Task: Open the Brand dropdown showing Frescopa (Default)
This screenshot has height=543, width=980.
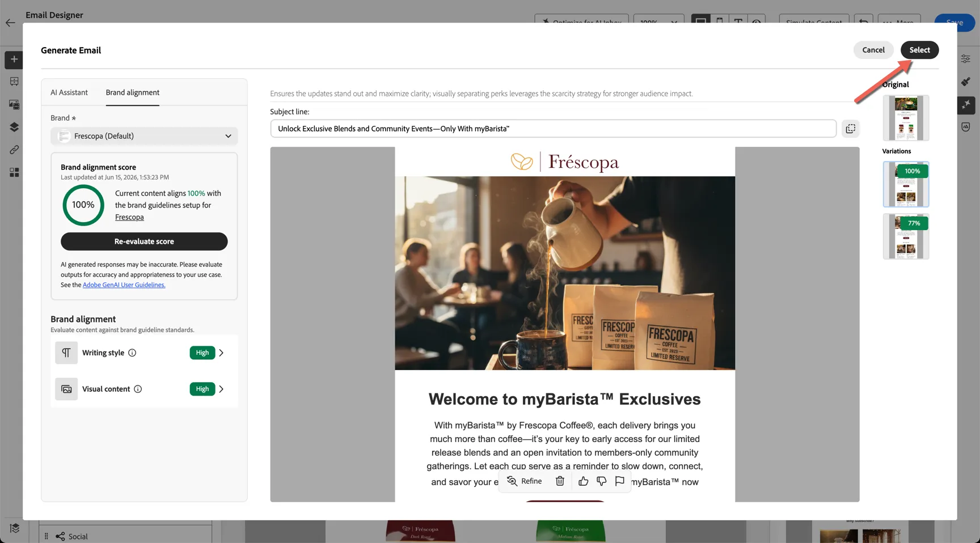Action: pyautogui.click(x=144, y=136)
